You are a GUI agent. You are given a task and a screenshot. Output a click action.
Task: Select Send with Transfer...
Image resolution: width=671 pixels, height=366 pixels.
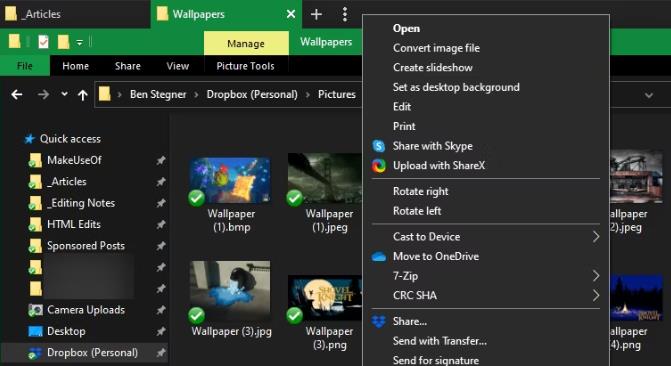click(x=439, y=341)
